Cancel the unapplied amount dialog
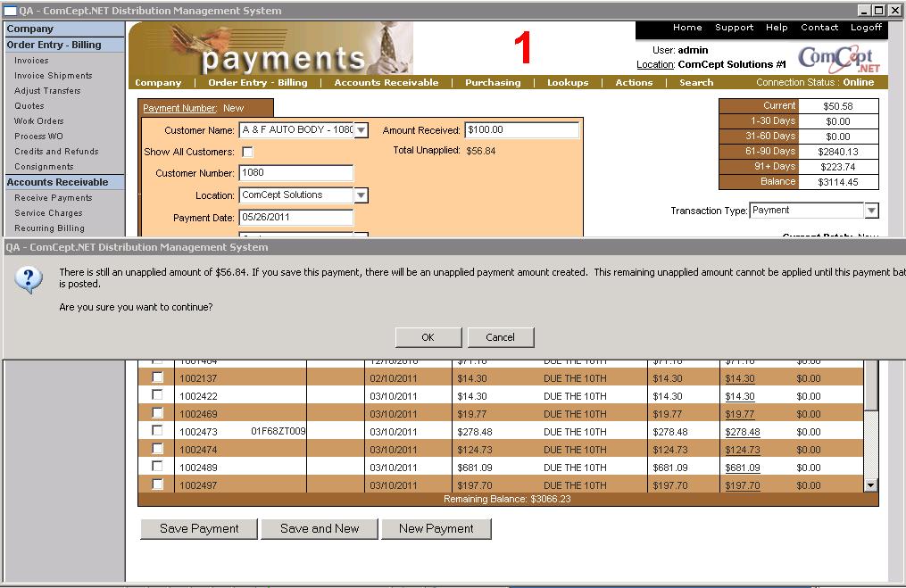 click(x=500, y=337)
